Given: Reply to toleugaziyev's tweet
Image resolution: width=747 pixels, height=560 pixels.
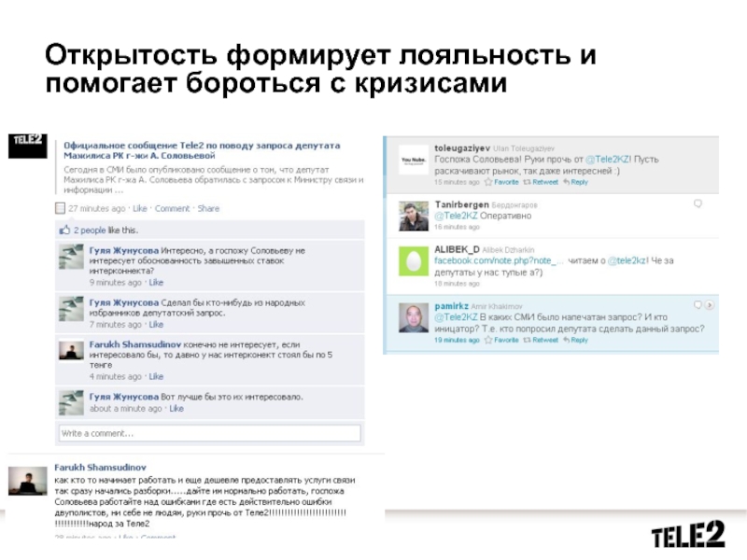Looking at the screenshot, I should (575, 182).
